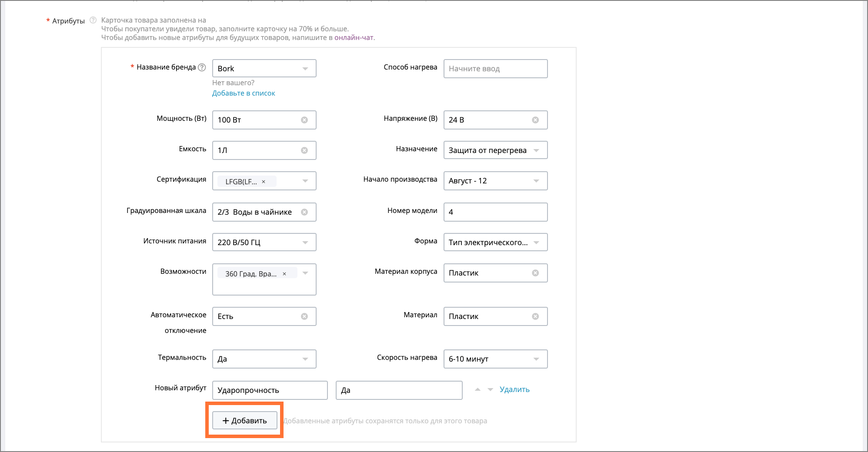
Task: Clear the Емкость field value
Action: [x=304, y=150]
